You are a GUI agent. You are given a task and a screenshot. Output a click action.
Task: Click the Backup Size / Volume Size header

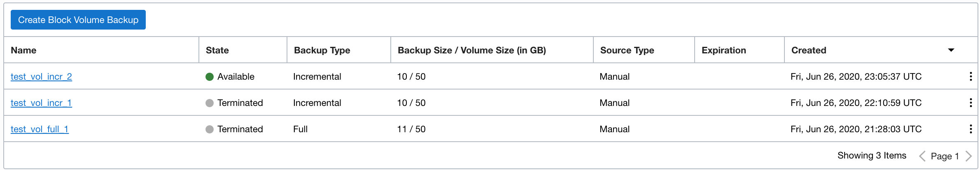tap(472, 50)
